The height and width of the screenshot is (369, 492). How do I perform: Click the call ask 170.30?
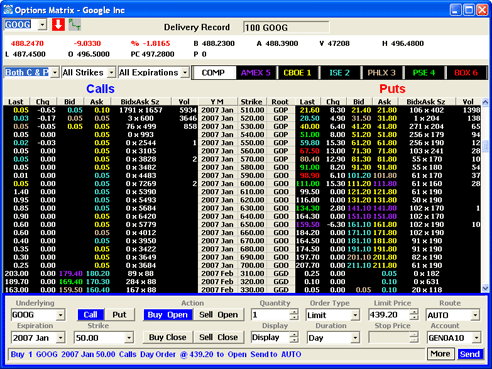(x=98, y=282)
